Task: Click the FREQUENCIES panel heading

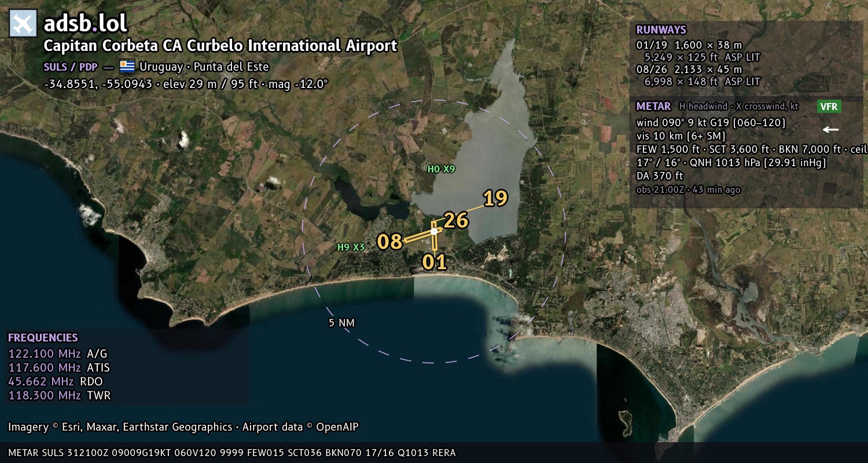Action: 43,338
